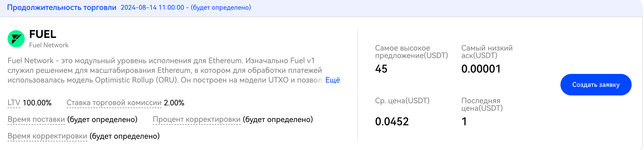Click the average price value 0.0452
Viewport: 644px width, 150px height.
coord(392,122)
